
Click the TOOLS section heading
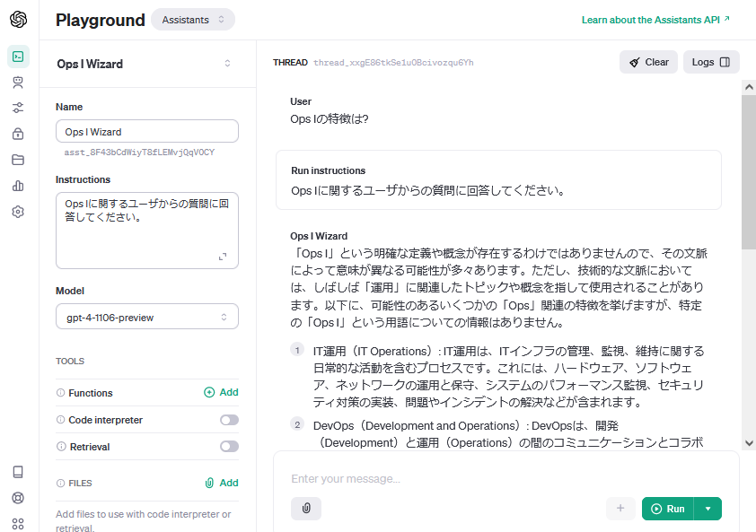tap(70, 361)
